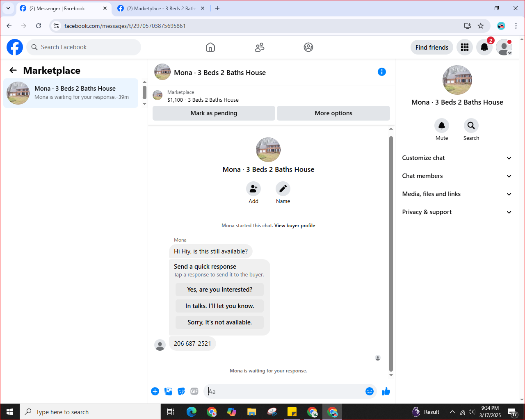Open the Marketplace listing $1,100 thumbnail
525x420 pixels.
[x=157, y=96]
